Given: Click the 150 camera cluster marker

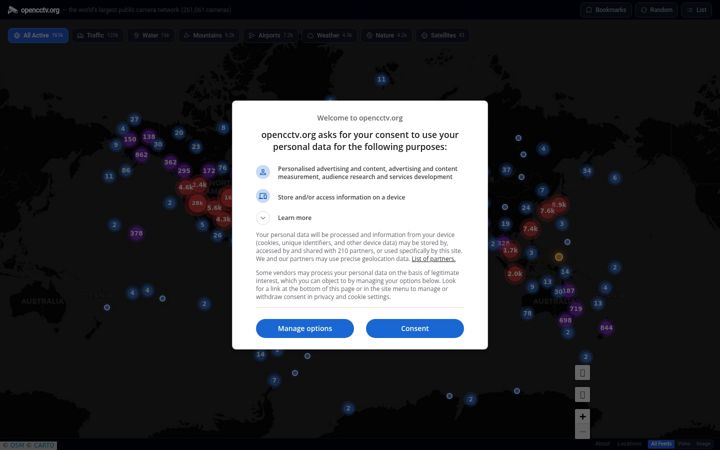Looking at the screenshot, I should tap(130, 139).
